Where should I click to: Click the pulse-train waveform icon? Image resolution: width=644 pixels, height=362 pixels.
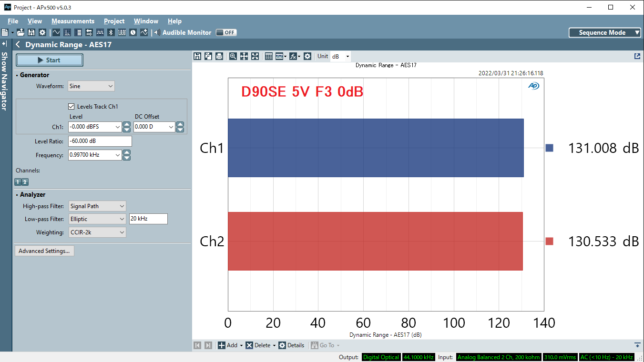[122, 32]
